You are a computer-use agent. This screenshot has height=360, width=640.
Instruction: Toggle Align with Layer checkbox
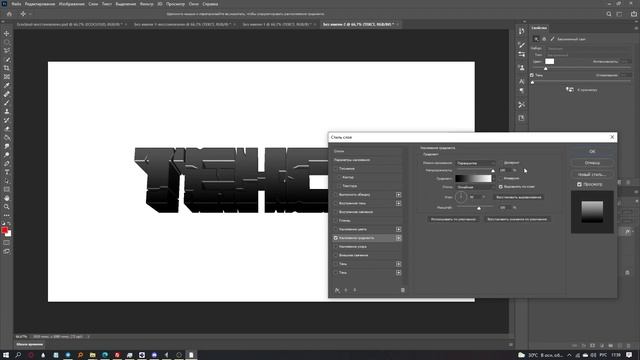(x=501, y=187)
